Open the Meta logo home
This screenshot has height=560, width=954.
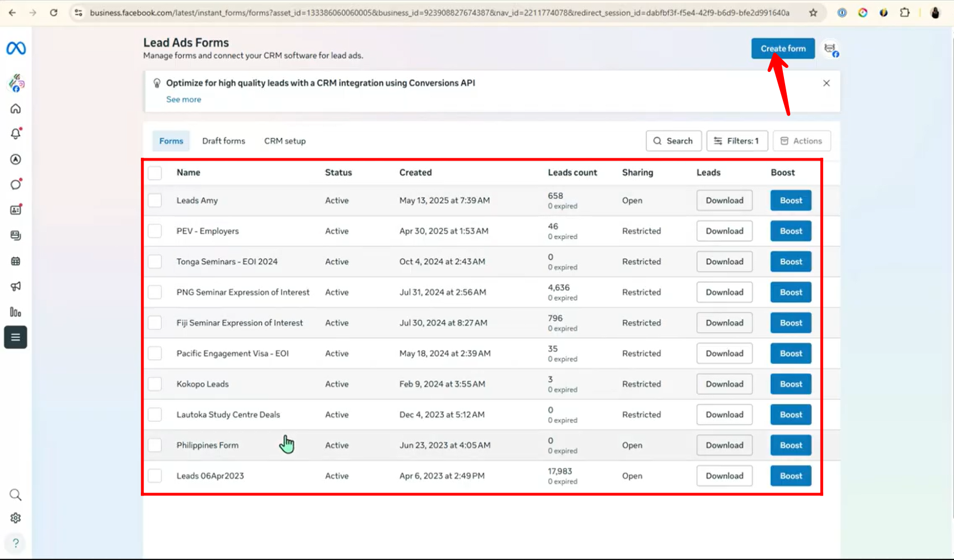pos(16,48)
